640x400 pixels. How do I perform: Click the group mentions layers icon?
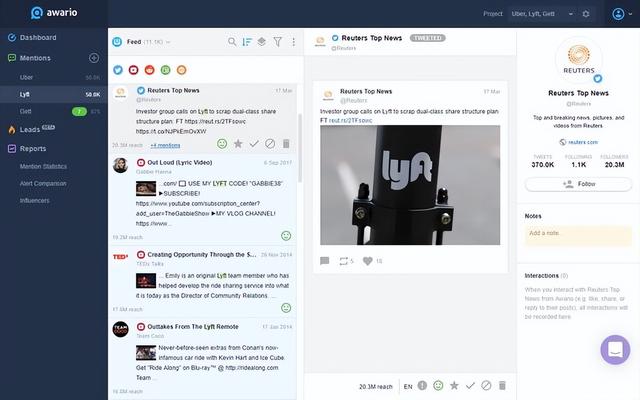(262, 42)
